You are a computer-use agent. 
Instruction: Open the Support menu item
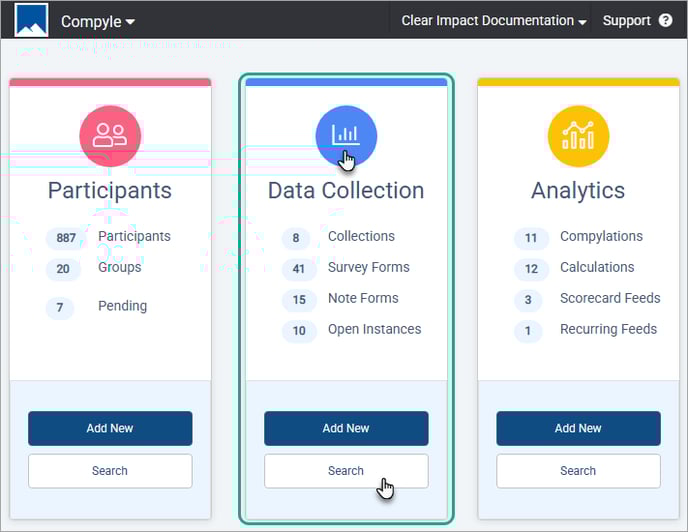627,21
